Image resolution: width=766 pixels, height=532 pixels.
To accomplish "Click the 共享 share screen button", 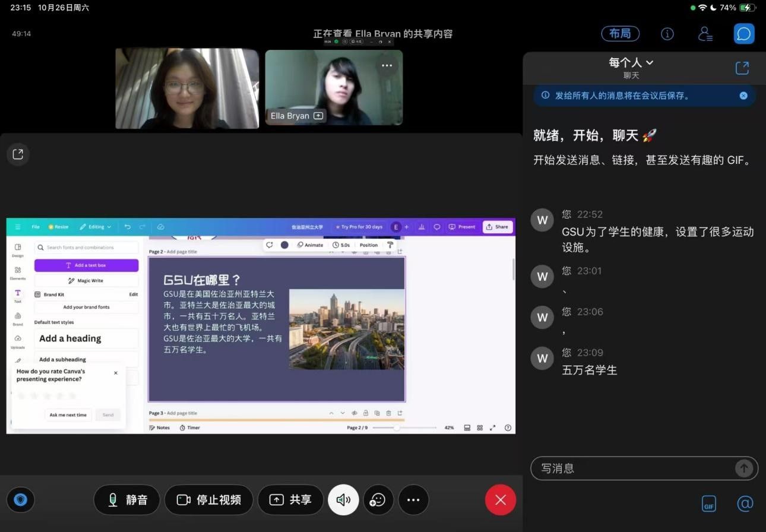I will (x=290, y=500).
